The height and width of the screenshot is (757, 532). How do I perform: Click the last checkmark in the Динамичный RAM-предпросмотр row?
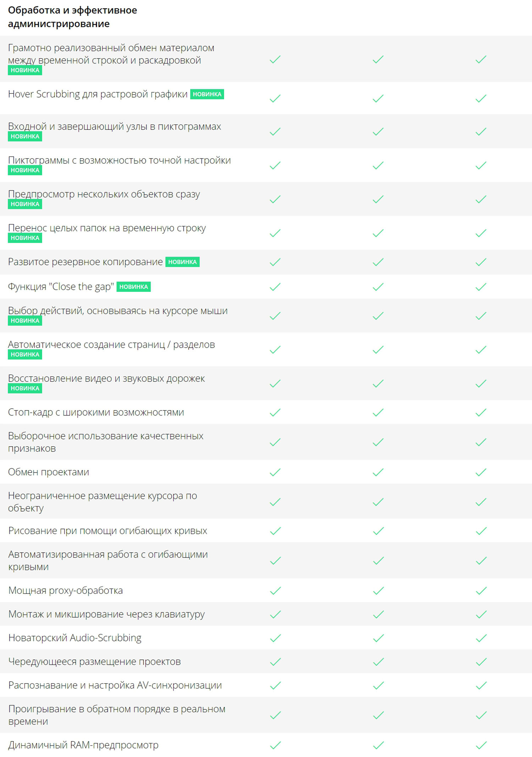(x=481, y=745)
